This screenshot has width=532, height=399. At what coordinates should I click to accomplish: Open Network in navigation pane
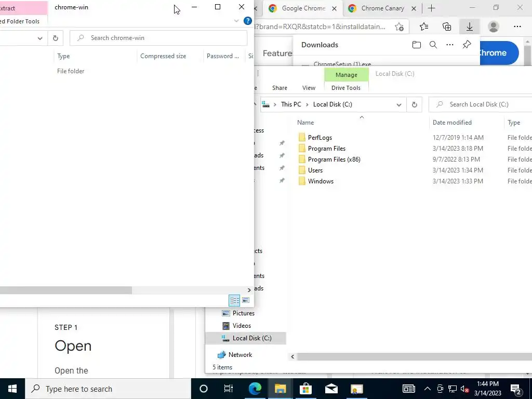click(x=240, y=354)
